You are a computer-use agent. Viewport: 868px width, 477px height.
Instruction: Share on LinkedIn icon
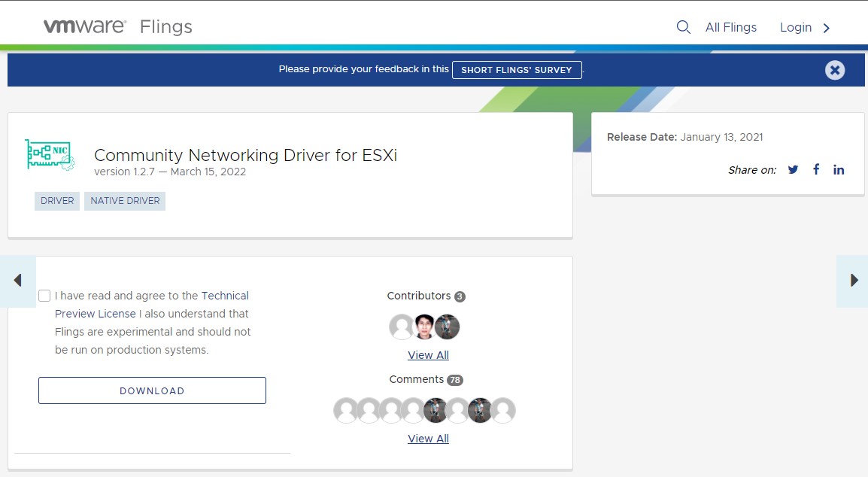point(839,169)
